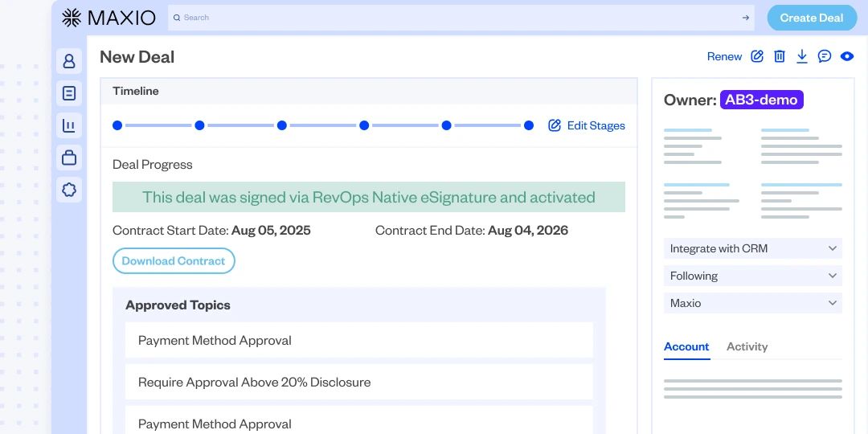Open the user profile sidebar icon
This screenshot has height=434, width=868.
click(x=68, y=61)
